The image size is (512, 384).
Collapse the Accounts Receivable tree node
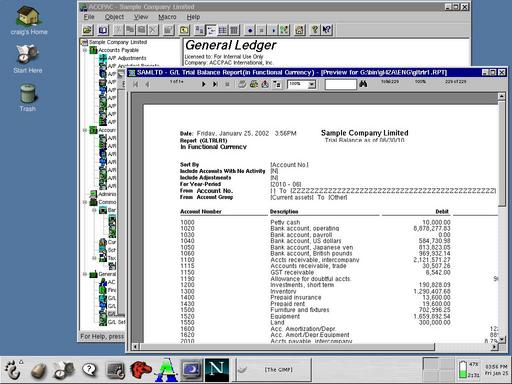pyautogui.click(x=85, y=130)
